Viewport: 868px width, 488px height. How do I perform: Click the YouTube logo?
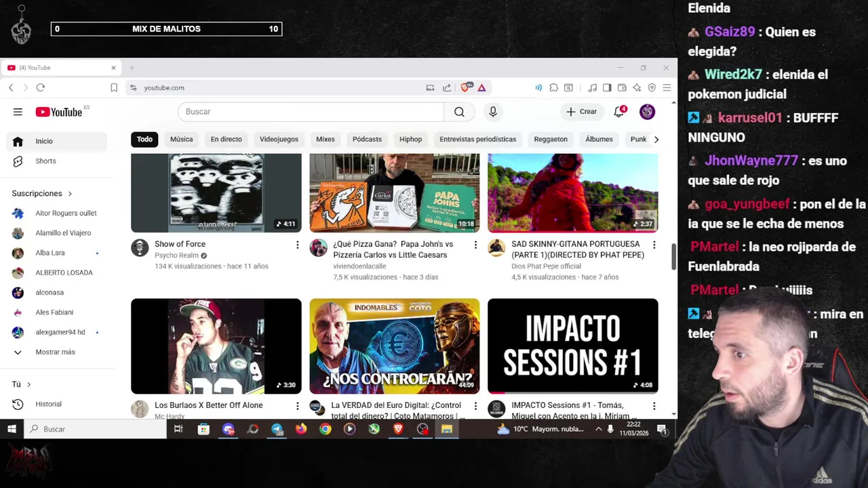coord(59,112)
